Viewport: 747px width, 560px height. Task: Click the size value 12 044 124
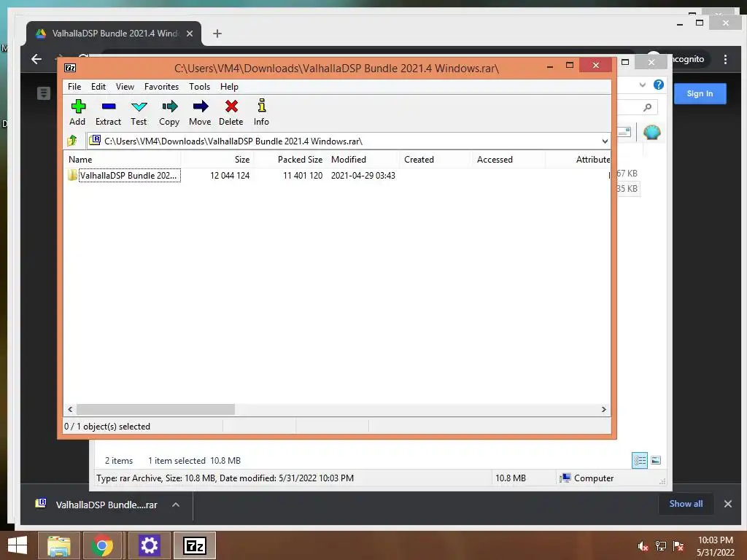coord(230,175)
